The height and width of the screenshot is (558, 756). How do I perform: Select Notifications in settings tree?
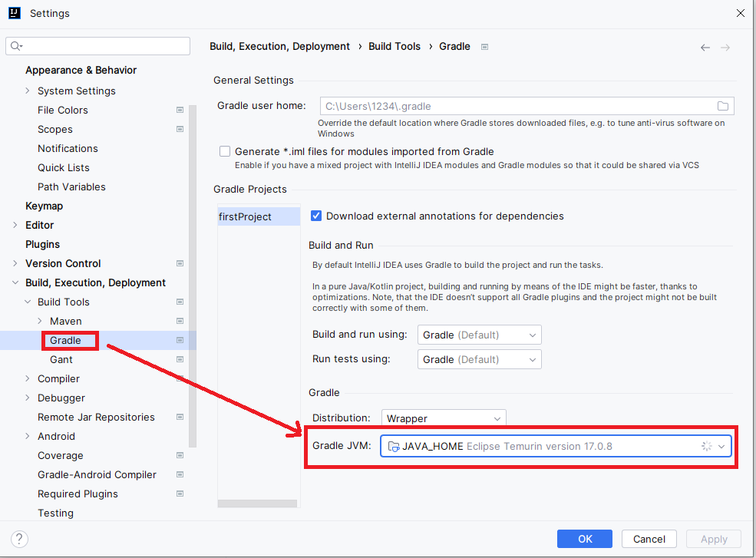tap(68, 149)
